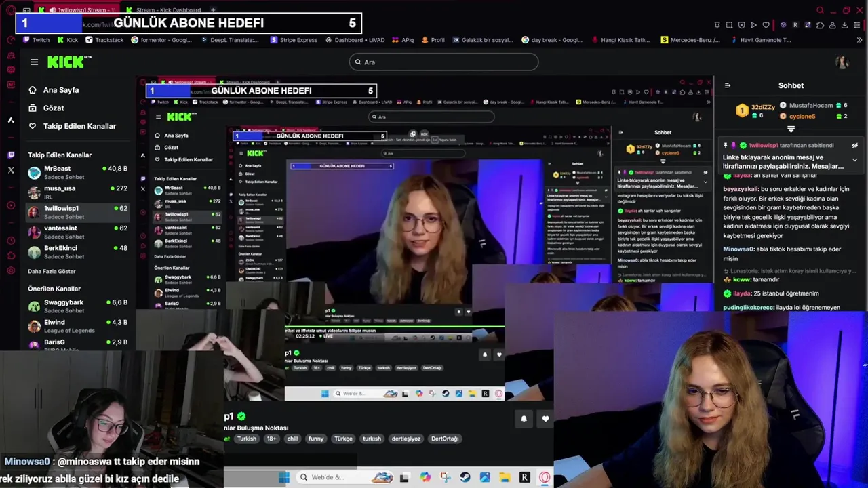Expand the chat leaderboard arrow
Image resolution: width=868 pixels, height=488 pixels.
click(791, 129)
